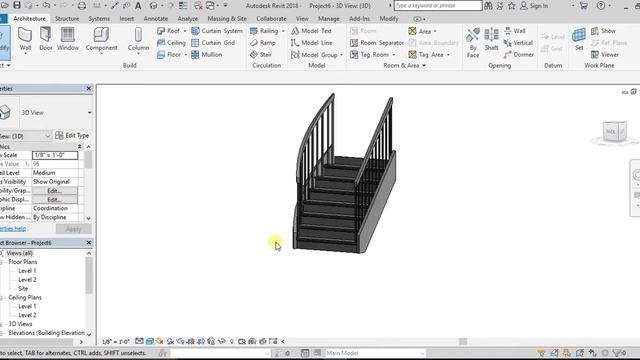
Task: Open the Modify ribbon tab
Action: click(x=389, y=18)
